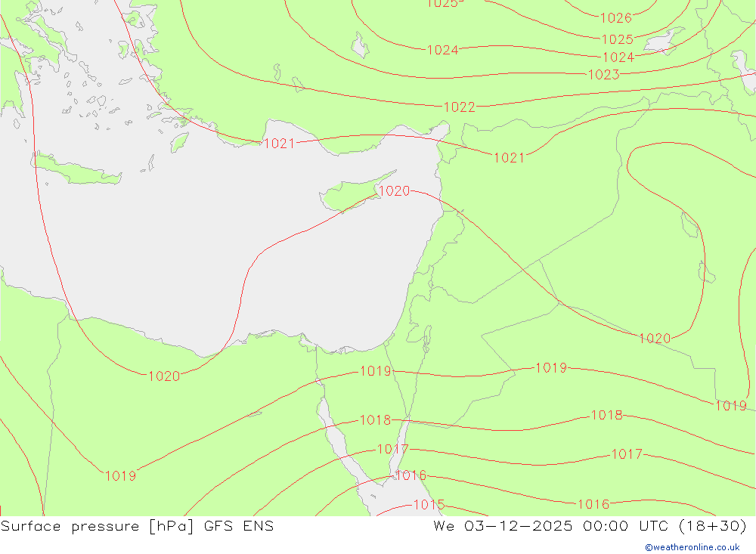Click the 'We 03-12-2025 00:00 UTC (18+30)' timestamp

590,526
